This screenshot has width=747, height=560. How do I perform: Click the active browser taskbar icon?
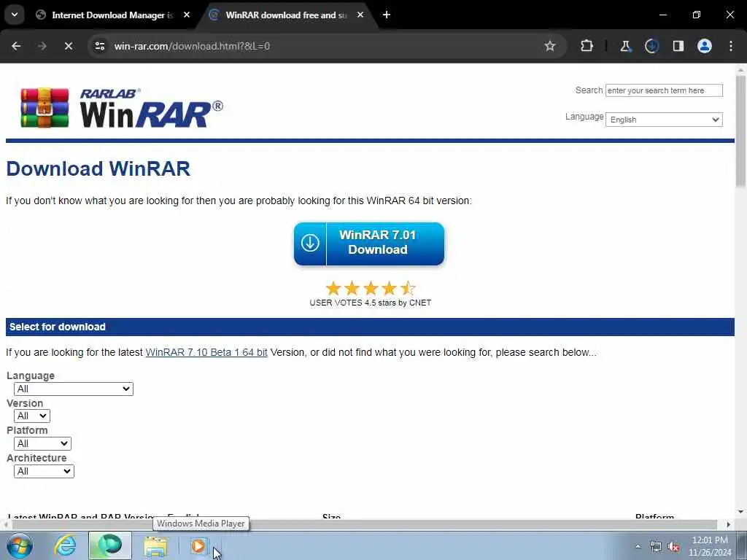pos(109,545)
